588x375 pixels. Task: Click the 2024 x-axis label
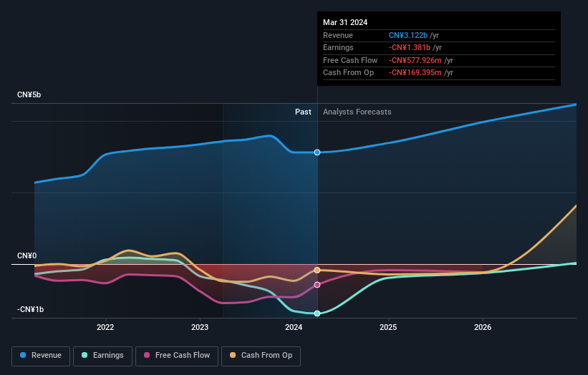294,327
